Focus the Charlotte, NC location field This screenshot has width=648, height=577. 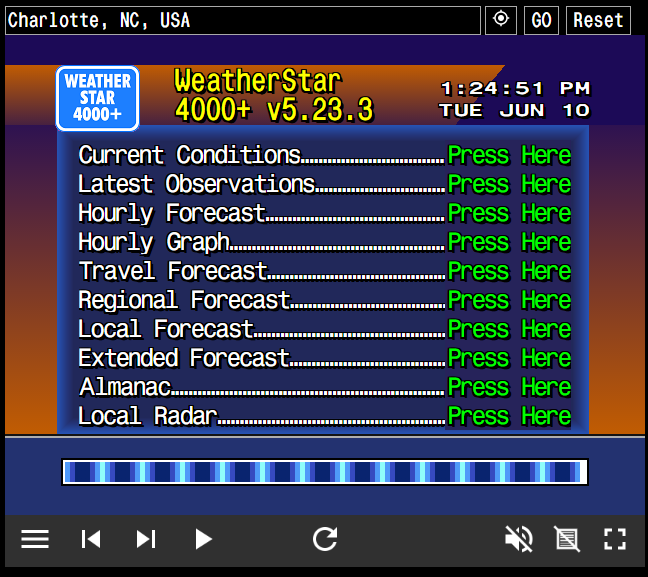coord(243,20)
